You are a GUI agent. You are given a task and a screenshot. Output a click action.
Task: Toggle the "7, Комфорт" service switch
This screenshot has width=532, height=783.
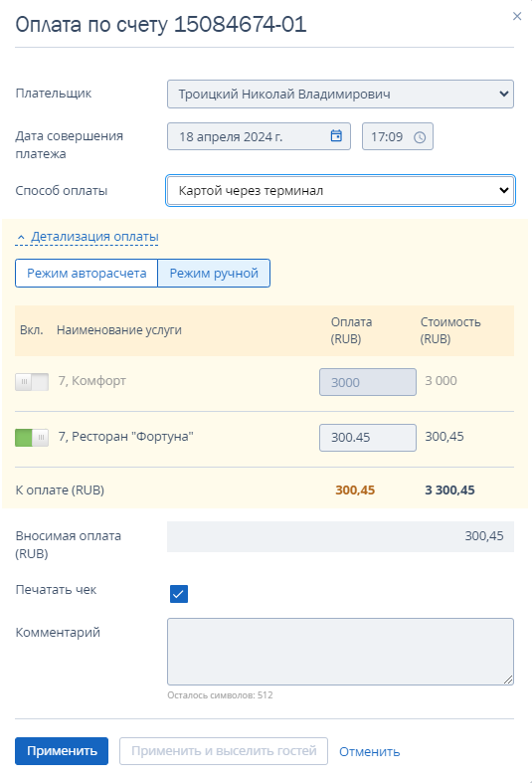(32, 382)
